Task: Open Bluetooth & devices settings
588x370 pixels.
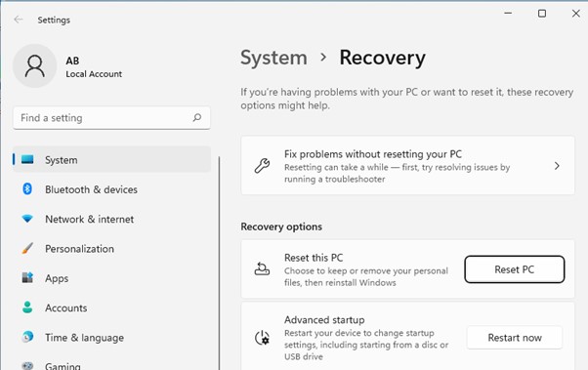Action: [111, 189]
